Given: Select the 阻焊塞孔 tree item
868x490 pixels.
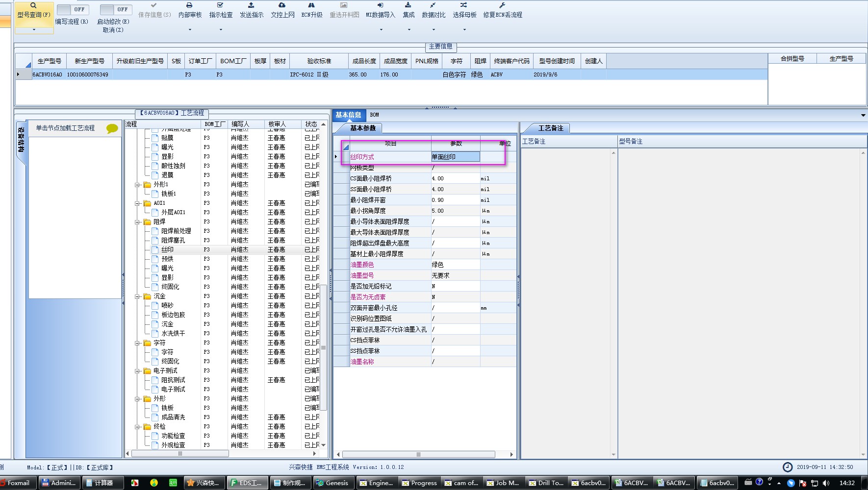Looking at the screenshot, I should [173, 241].
